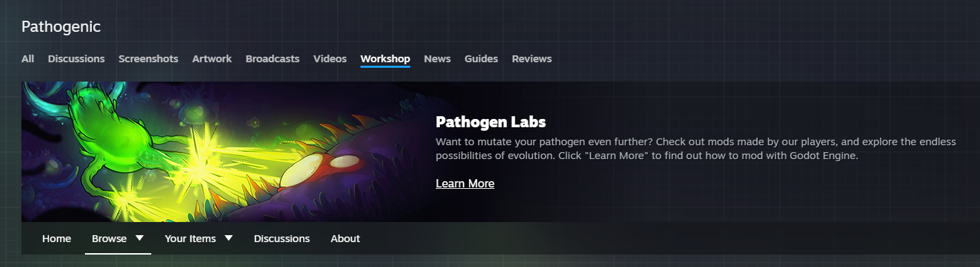
Task: Open the Browse menu
Action: (x=110, y=239)
